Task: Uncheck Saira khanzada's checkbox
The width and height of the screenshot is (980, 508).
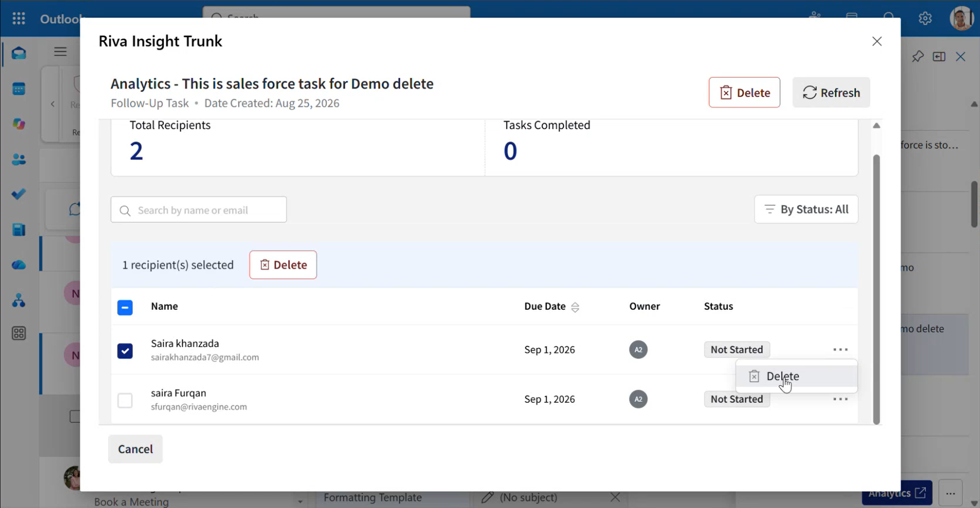Action: [125, 351]
